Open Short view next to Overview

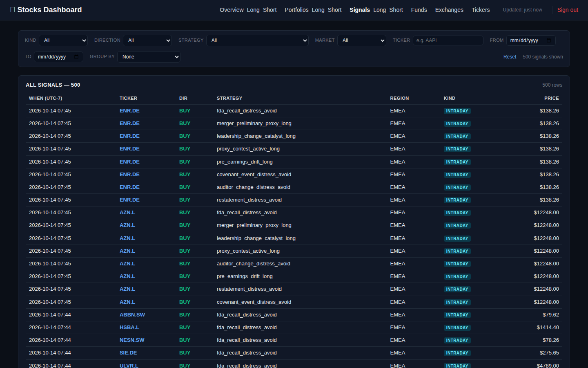click(269, 10)
